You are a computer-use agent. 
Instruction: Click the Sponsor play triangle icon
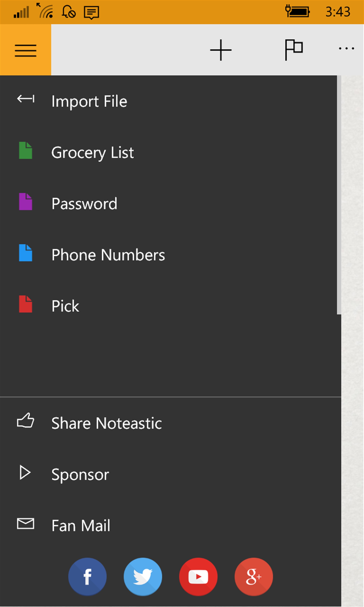click(25, 472)
